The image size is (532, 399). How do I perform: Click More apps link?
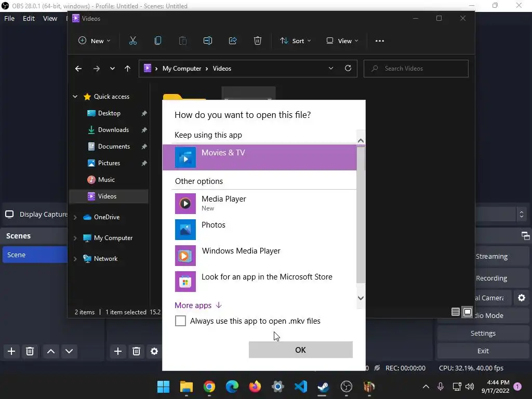(198, 305)
